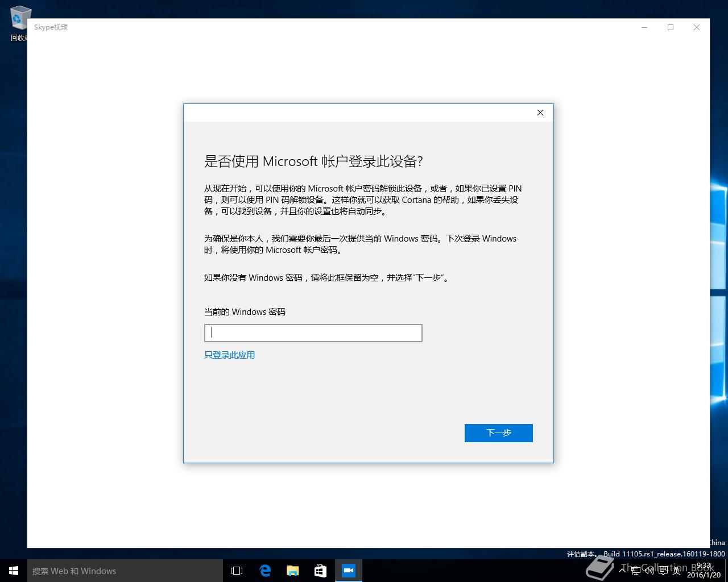
Task: Launch Microsoft Edge from the taskbar
Action: pos(265,571)
